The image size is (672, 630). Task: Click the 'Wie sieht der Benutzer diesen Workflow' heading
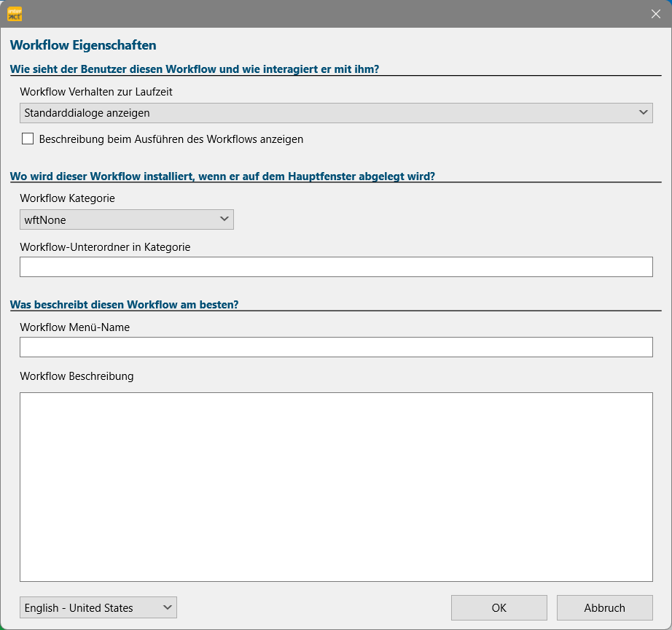coord(195,69)
